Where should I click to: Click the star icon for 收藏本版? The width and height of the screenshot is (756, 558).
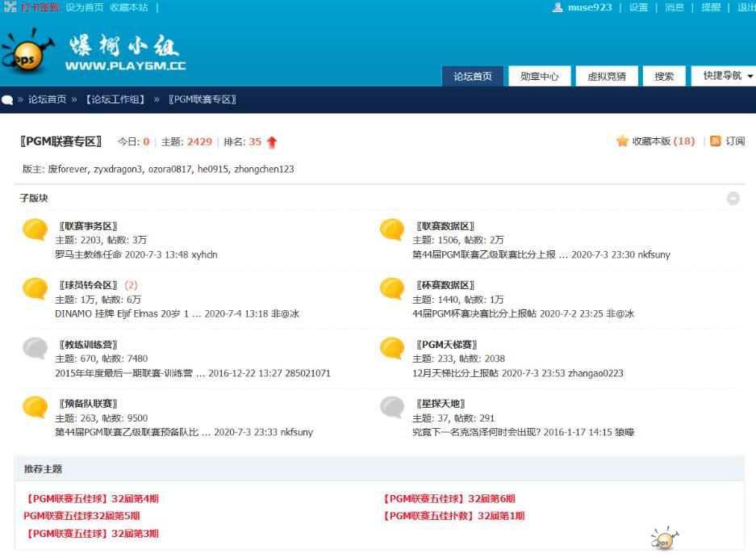click(x=622, y=141)
